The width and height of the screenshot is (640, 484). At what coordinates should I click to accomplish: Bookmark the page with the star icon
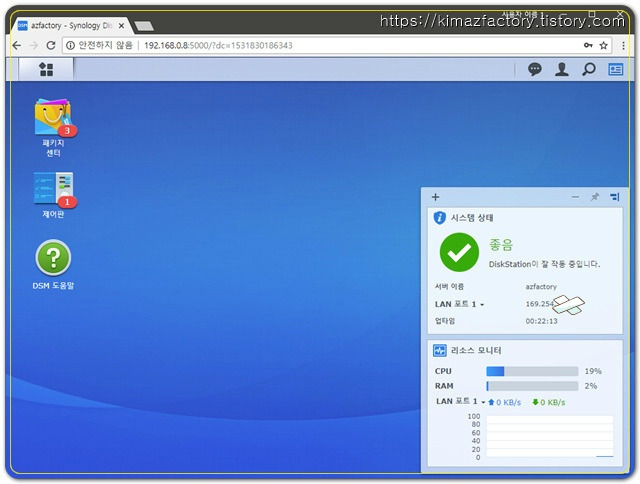point(604,45)
